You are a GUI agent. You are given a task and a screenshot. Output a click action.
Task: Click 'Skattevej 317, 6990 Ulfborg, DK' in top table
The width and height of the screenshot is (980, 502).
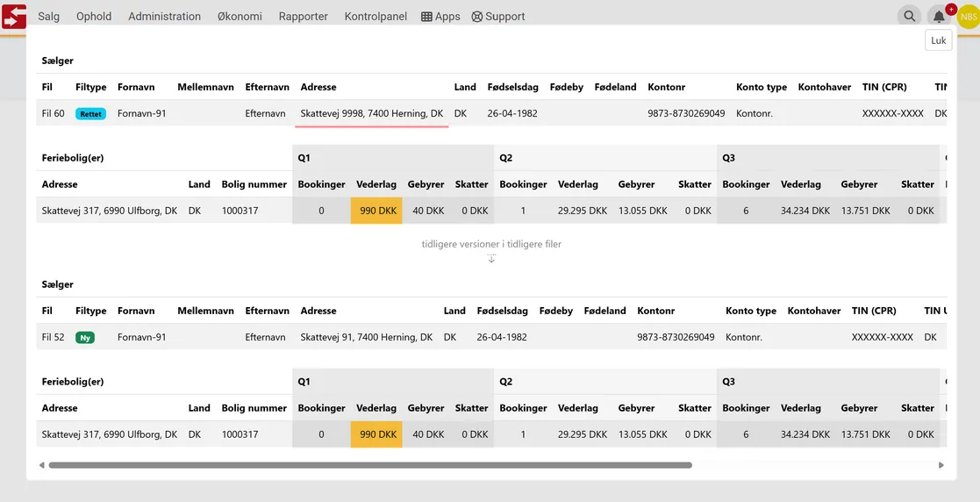coord(110,211)
